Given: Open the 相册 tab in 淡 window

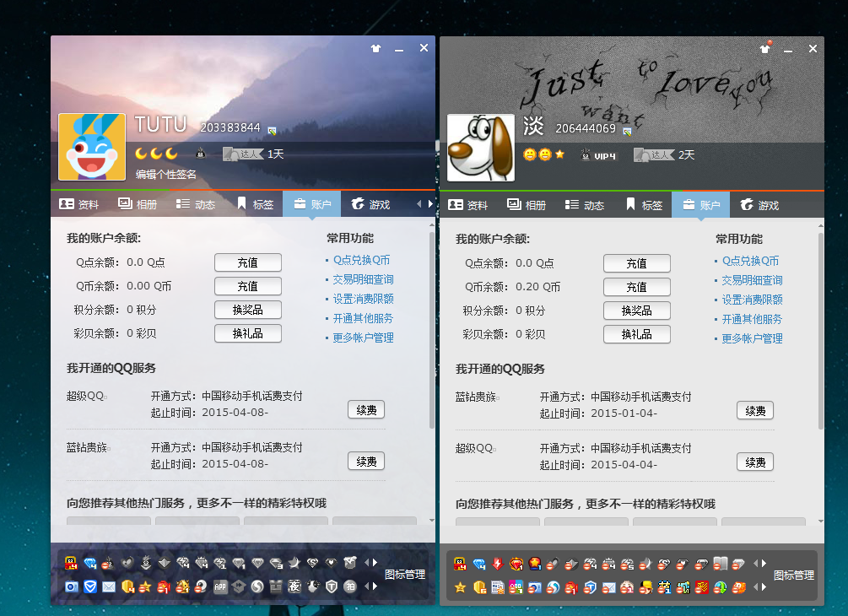Looking at the screenshot, I should 527,206.
